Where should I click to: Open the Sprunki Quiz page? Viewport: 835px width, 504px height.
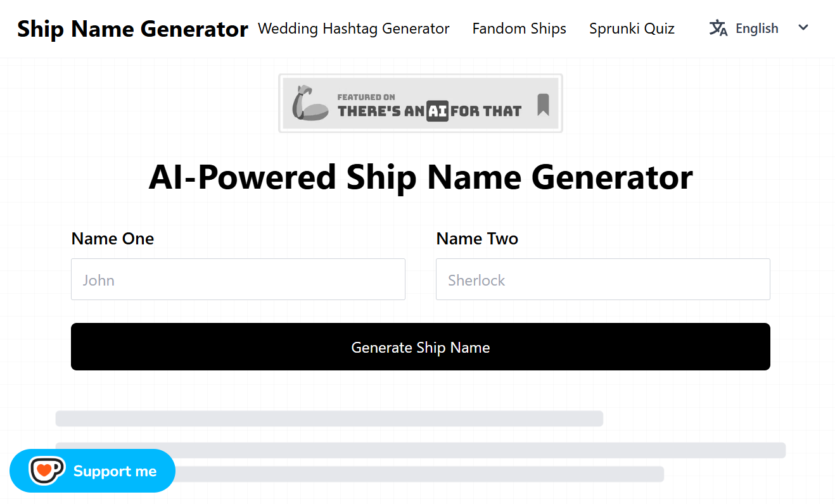coord(631,28)
